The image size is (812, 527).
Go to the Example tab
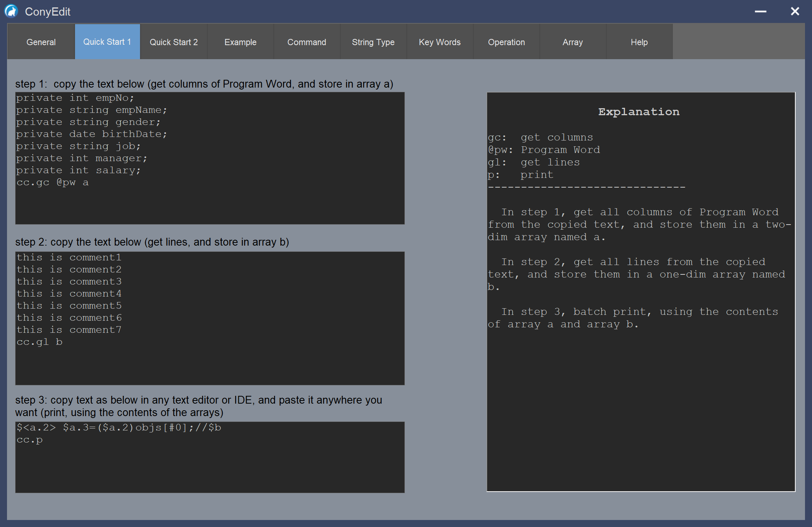pyautogui.click(x=240, y=42)
